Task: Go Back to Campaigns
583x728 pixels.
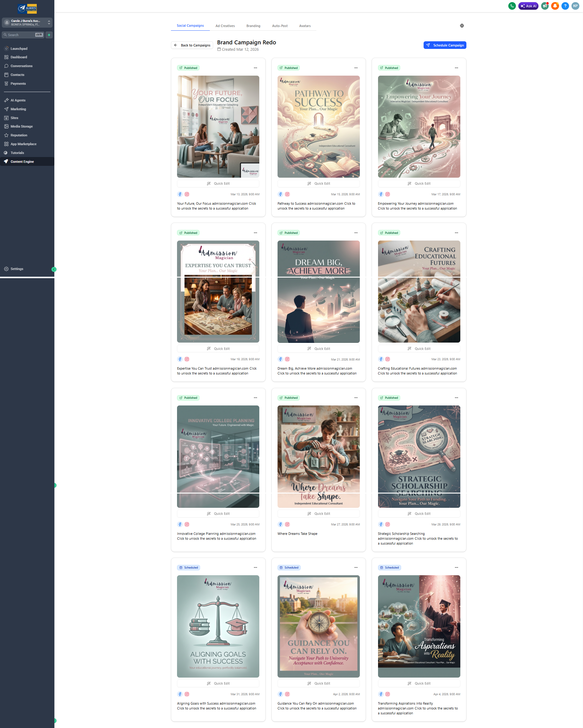Action: [x=192, y=45]
